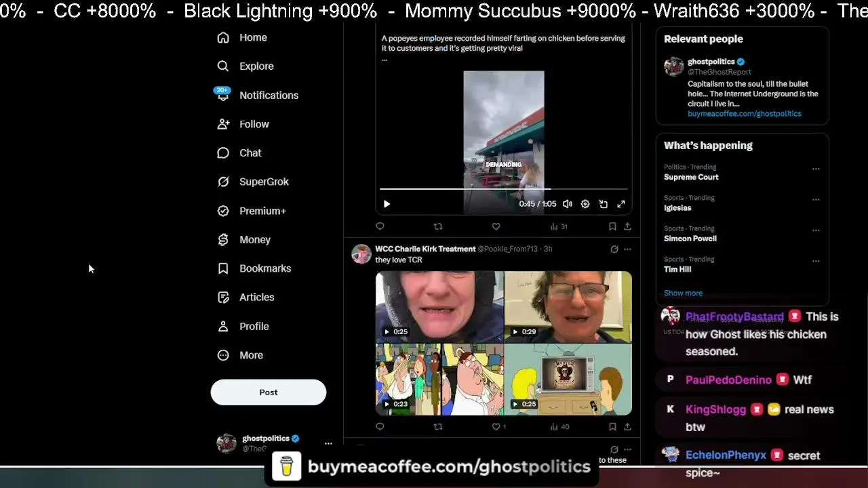Viewport: 868px width, 488px height.
Task: Open more options for Tim Hill trend
Action: pyautogui.click(x=816, y=261)
